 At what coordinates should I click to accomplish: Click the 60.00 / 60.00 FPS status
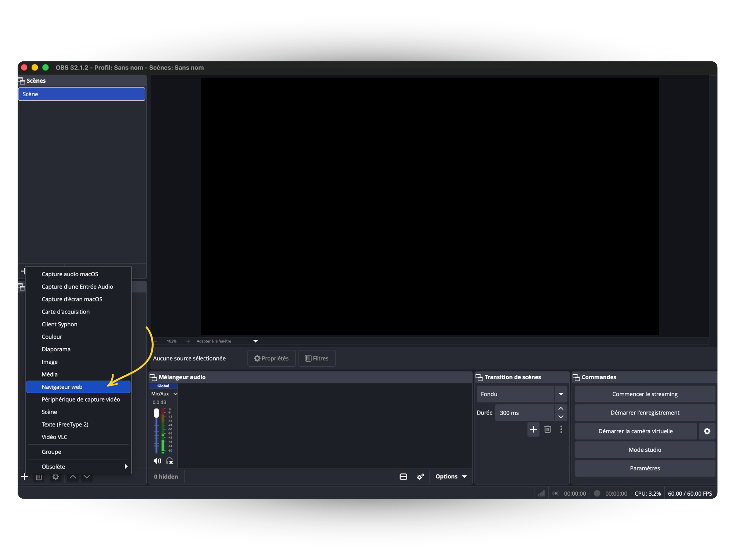[x=690, y=493]
